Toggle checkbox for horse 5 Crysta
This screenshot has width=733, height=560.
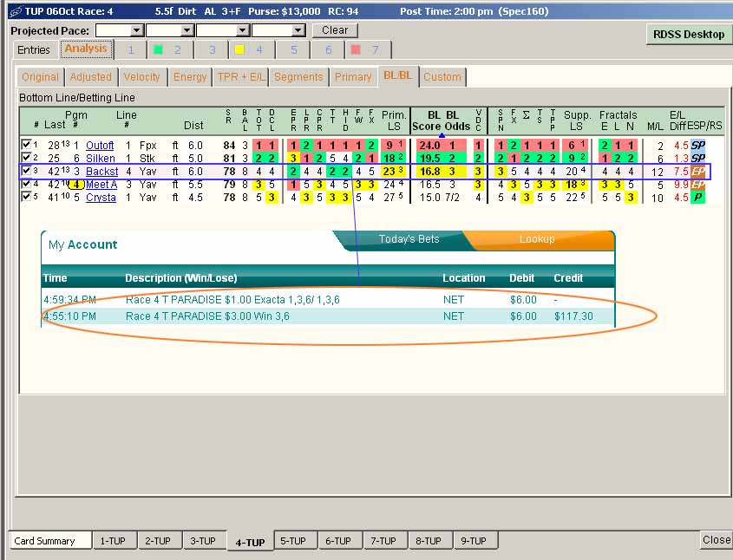tap(26, 197)
